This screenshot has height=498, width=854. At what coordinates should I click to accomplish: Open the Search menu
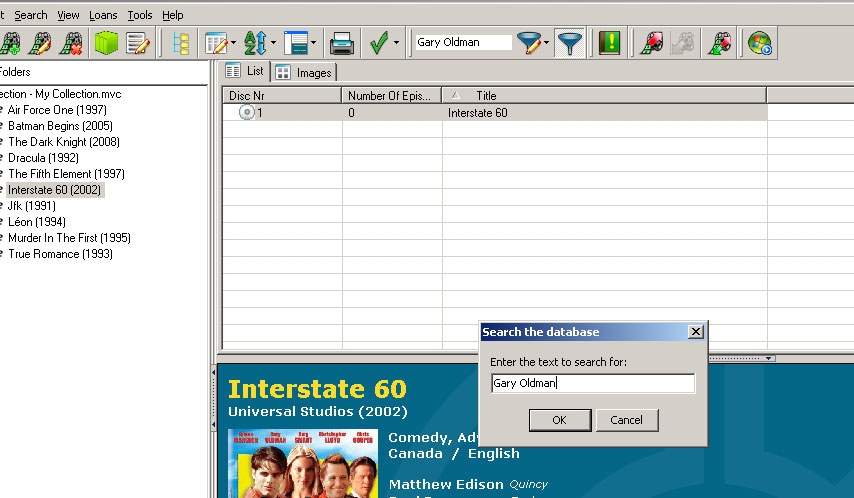coord(30,15)
